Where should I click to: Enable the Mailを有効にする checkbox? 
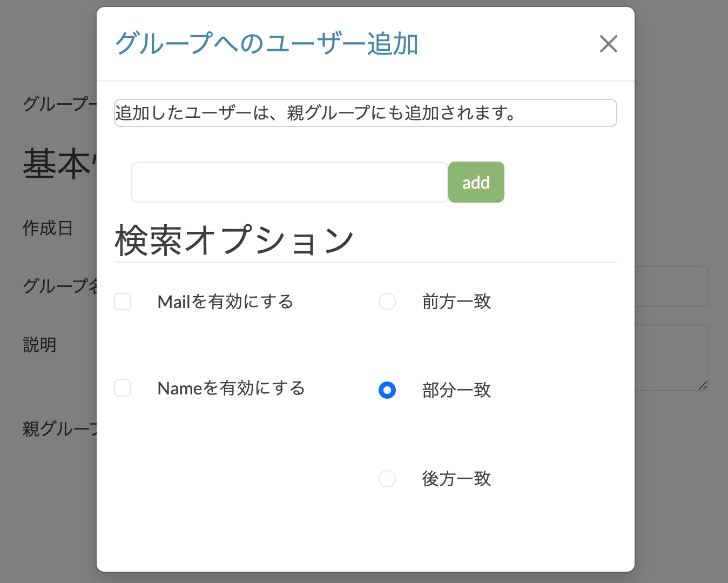[123, 301]
